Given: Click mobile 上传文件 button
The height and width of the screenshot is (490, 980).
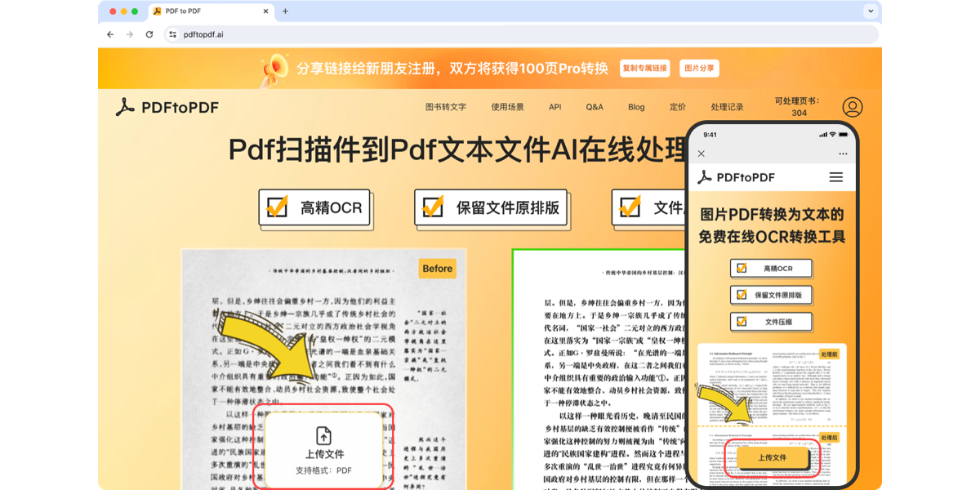Looking at the screenshot, I should pyautogui.click(x=772, y=458).
